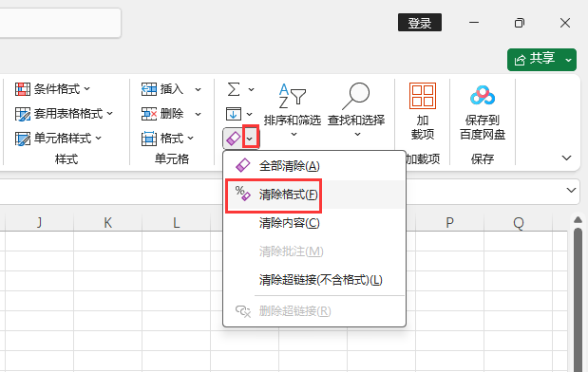Choose 清除内容(C) from the menu
This screenshot has width=588, height=372.
(314, 223)
